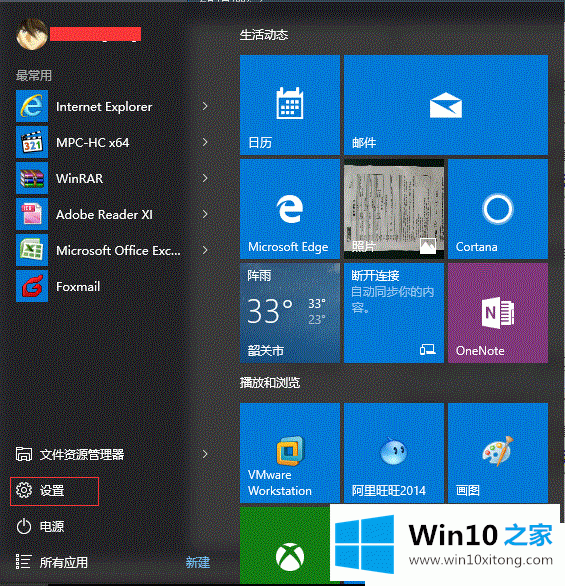Expand Microsoft Office Excel jump list arrow
565x586 pixels.
pos(205,250)
